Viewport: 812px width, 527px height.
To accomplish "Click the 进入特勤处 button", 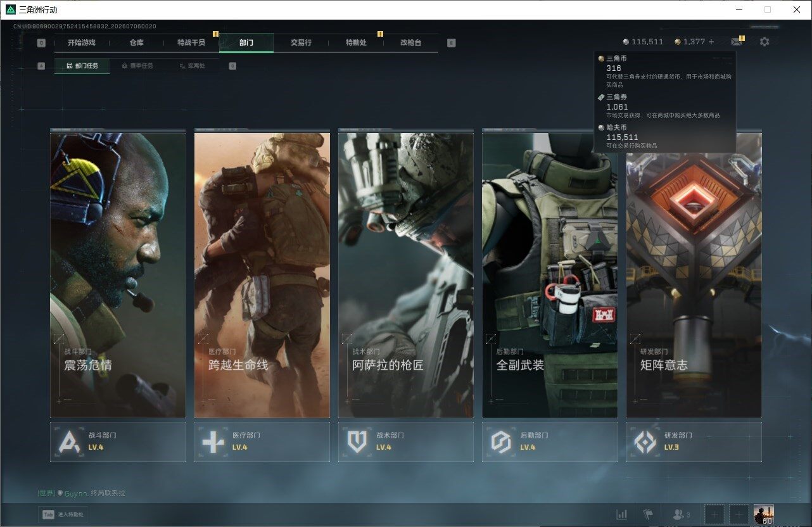I will [62, 514].
